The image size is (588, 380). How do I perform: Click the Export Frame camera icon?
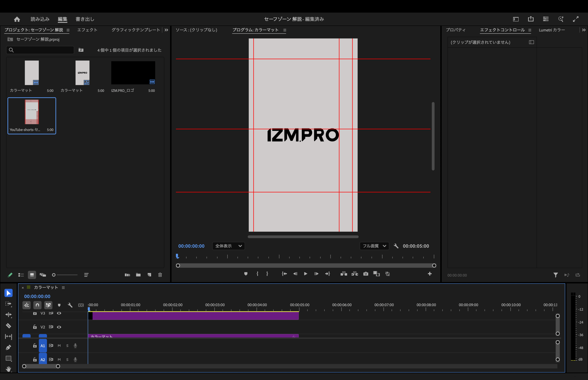(x=366, y=274)
